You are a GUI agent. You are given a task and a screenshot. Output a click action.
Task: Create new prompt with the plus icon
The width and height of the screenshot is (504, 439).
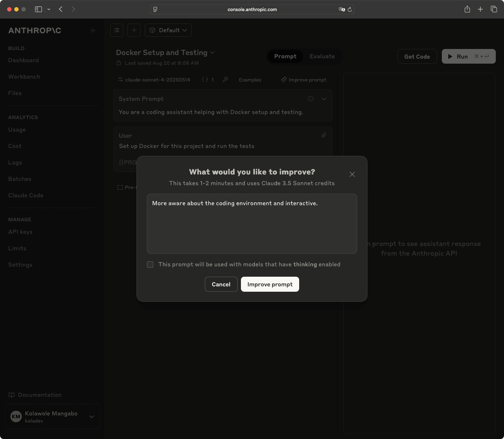[x=134, y=30]
